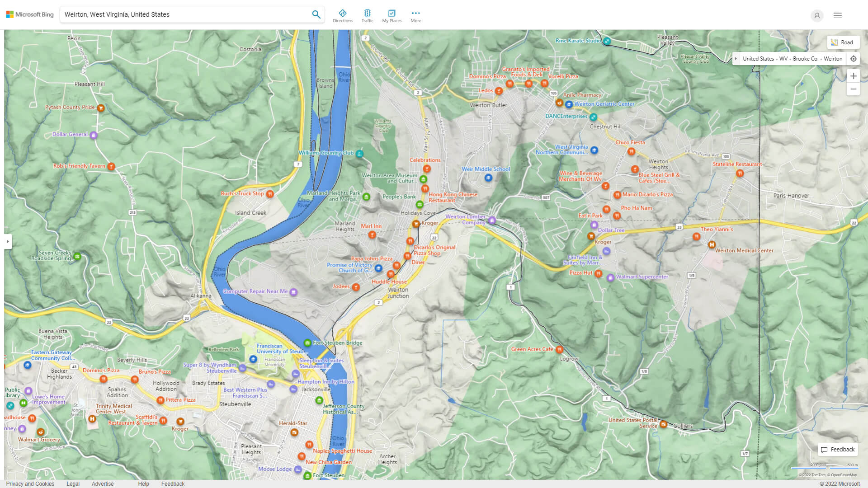Image resolution: width=868 pixels, height=488 pixels.
Task: Open My Places
Action: [392, 16]
